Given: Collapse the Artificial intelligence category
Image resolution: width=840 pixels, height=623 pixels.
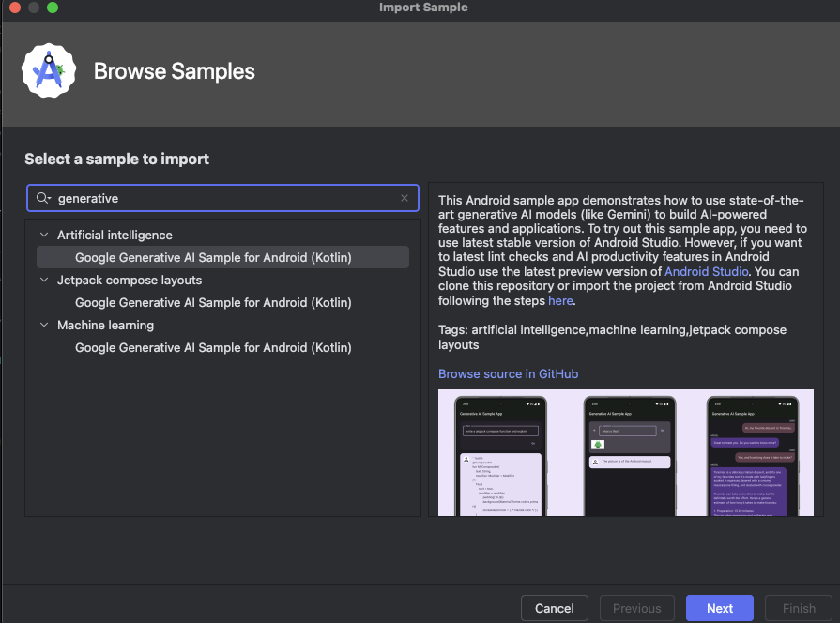Looking at the screenshot, I should [x=44, y=235].
